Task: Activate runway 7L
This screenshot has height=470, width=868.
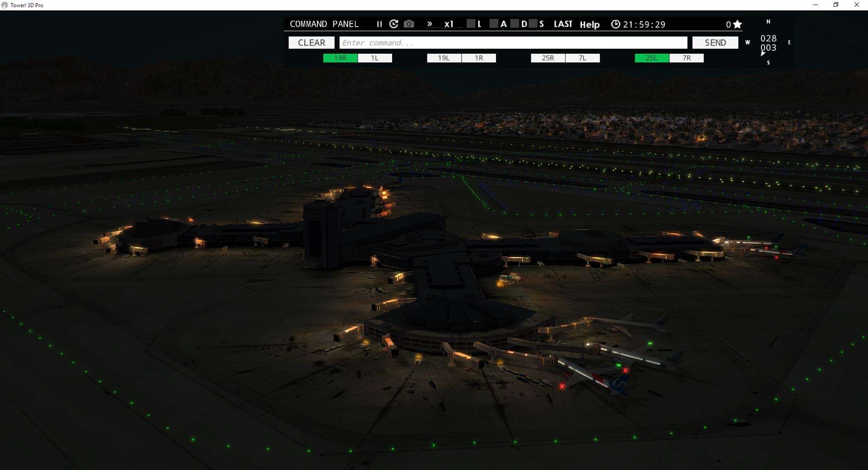Action: tap(583, 58)
